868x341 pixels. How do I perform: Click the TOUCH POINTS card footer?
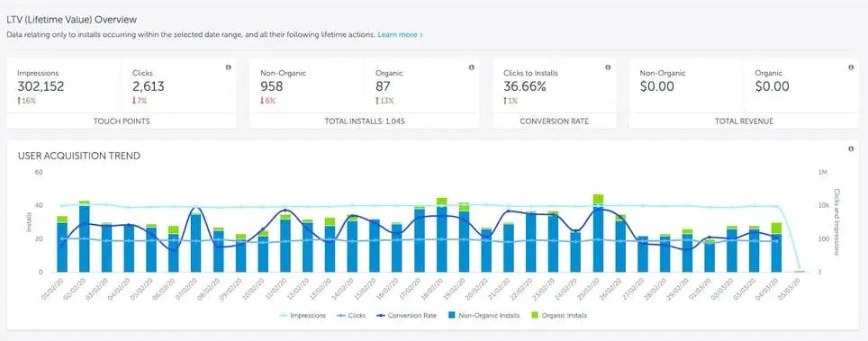(x=122, y=121)
